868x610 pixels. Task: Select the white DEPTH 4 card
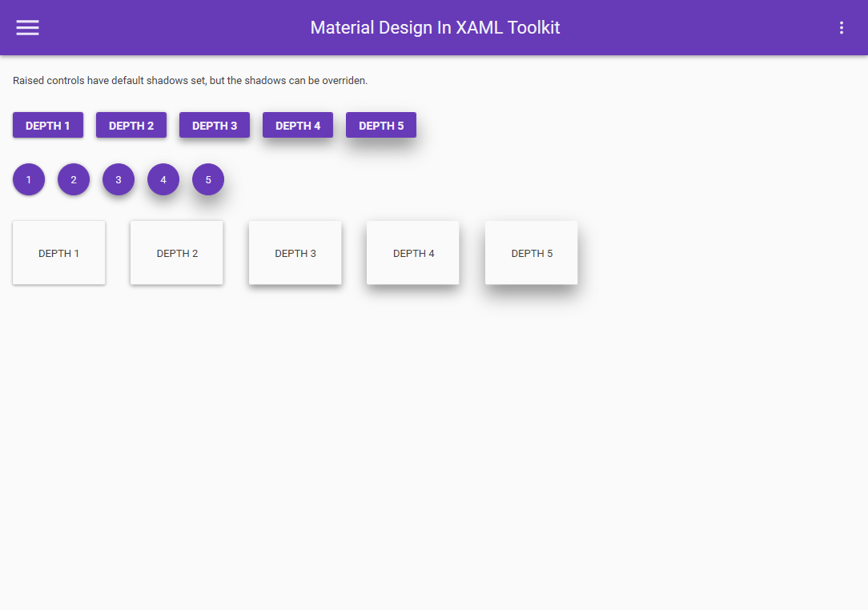[x=413, y=253]
